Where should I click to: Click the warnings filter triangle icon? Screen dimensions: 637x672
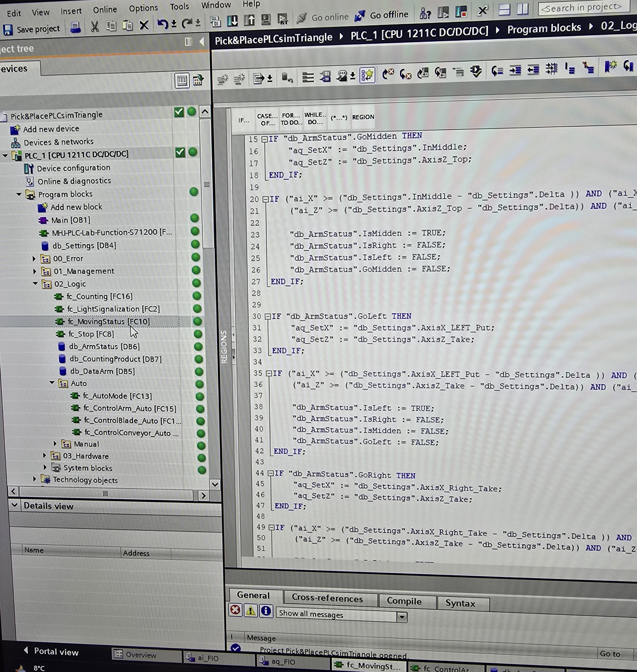point(251,611)
